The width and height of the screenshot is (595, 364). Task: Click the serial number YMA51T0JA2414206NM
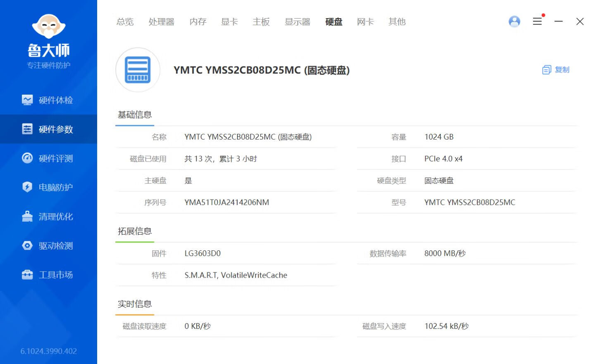226,202
